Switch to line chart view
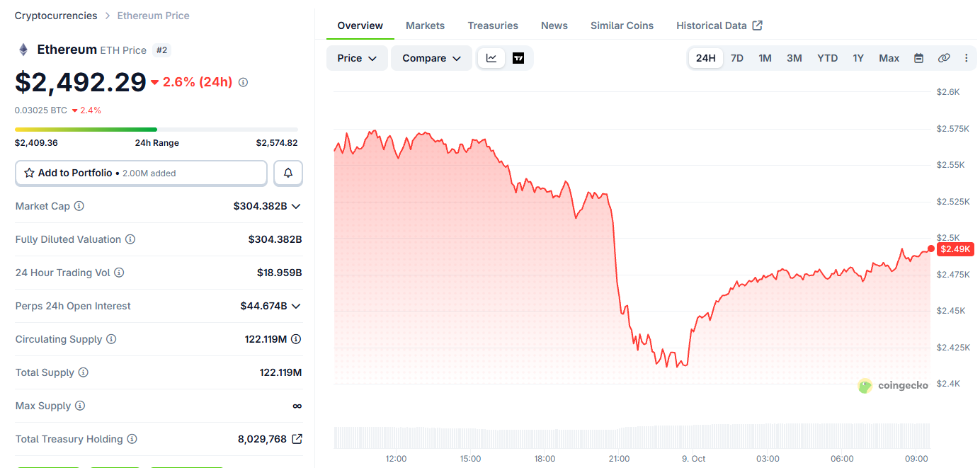 pos(491,58)
